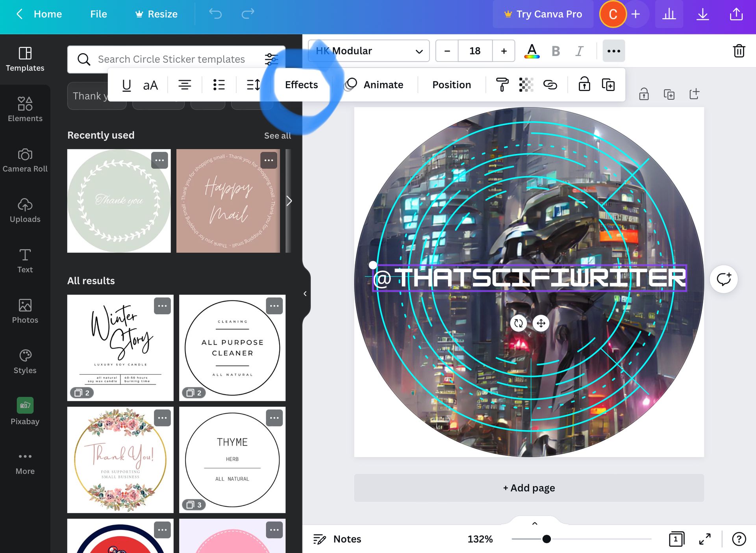This screenshot has width=756, height=553.
Task: Open More sidebar options
Action: (25, 463)
